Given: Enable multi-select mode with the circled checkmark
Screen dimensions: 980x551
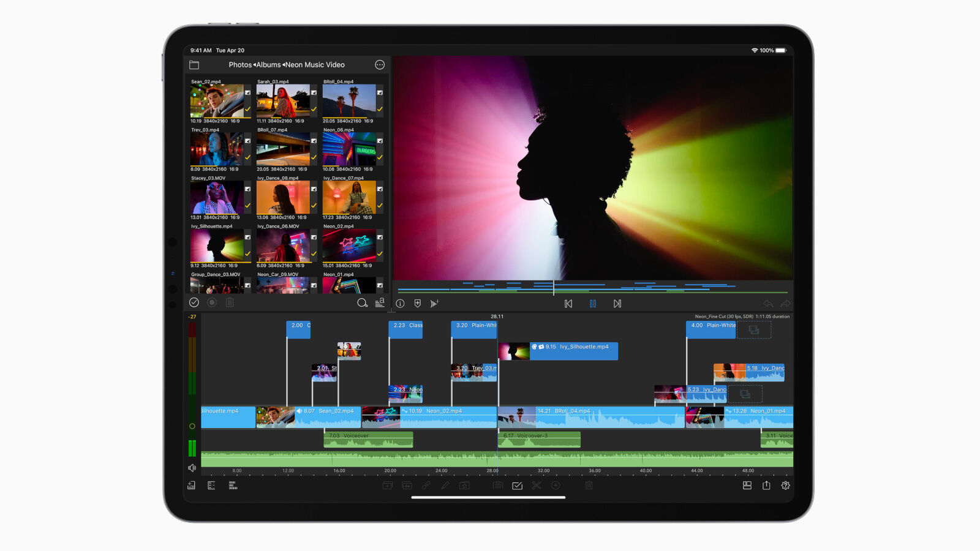Looking at the screenshot, I should [194, 302].
